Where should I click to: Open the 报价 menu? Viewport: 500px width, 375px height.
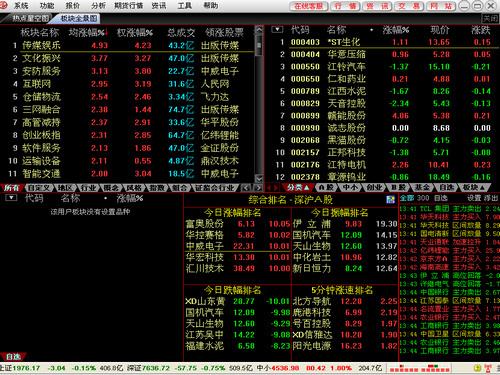[73, 6]
